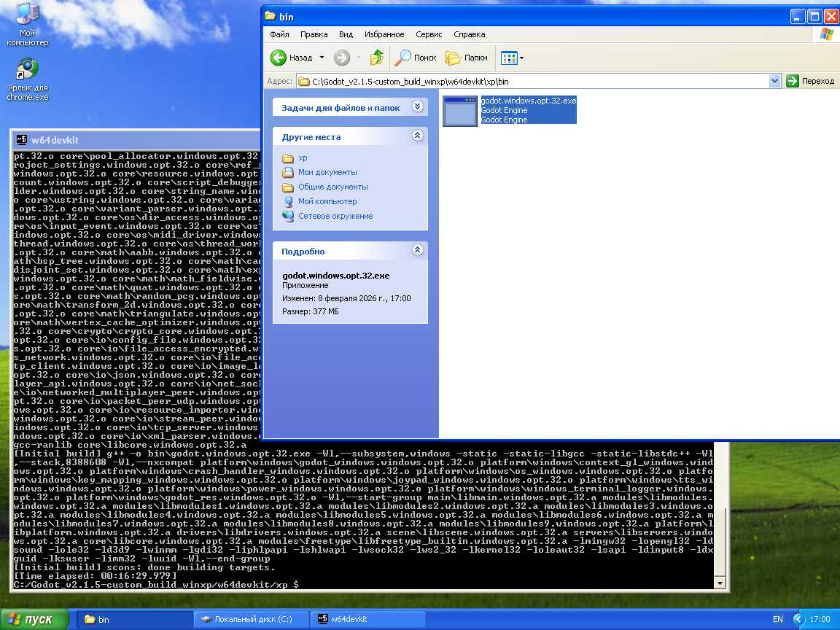Click the 17:00 system clock
Screen dimensions: 840x630
pyautogui.click(x=820, y=619)
